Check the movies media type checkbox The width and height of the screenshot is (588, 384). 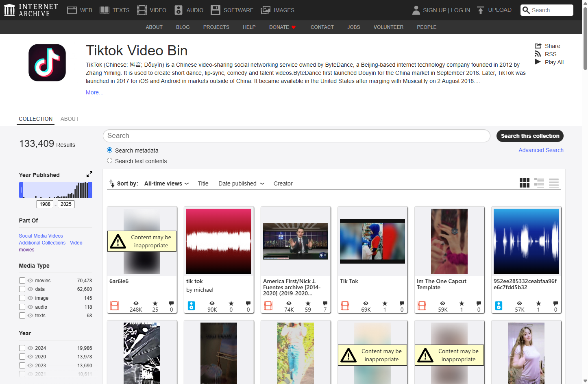click(x=22, y=280)
